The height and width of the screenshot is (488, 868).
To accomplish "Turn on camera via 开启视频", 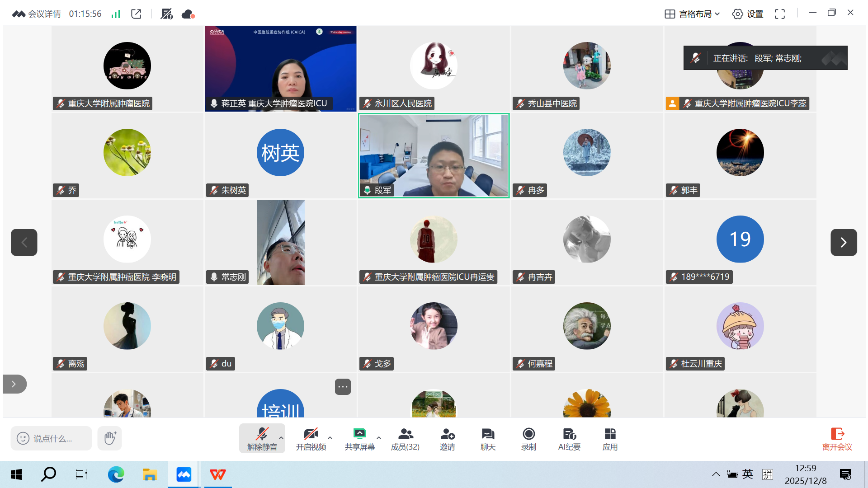I will click(x=310, y=437).
